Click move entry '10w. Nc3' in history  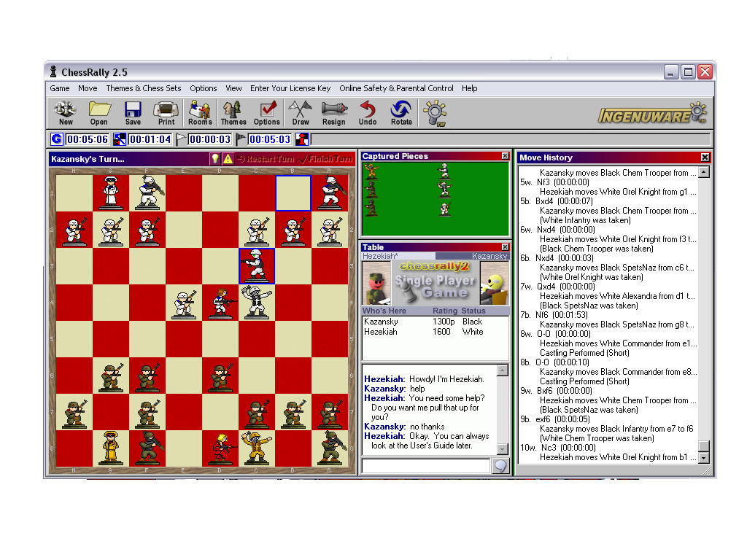(x=558, y=448)
